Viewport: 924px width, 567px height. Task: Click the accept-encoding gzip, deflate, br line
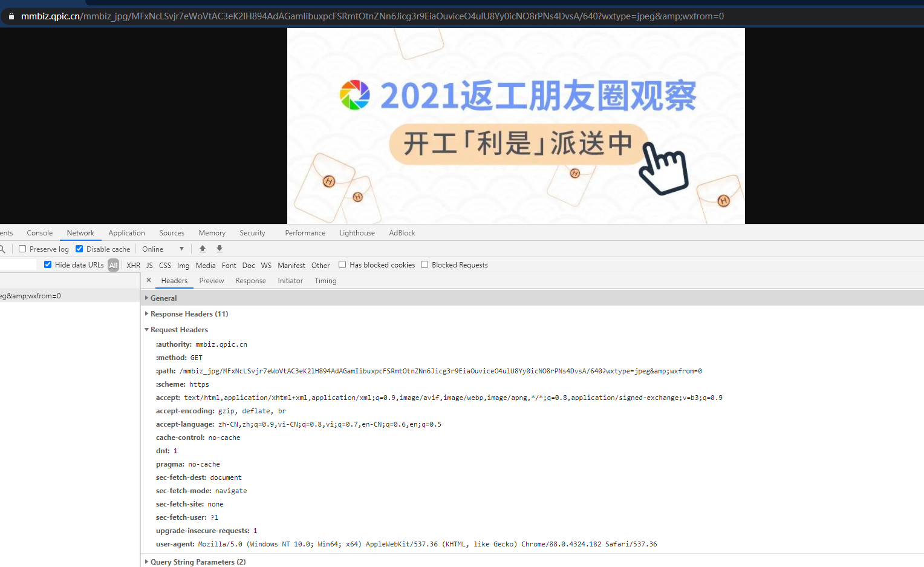[221, 411]
